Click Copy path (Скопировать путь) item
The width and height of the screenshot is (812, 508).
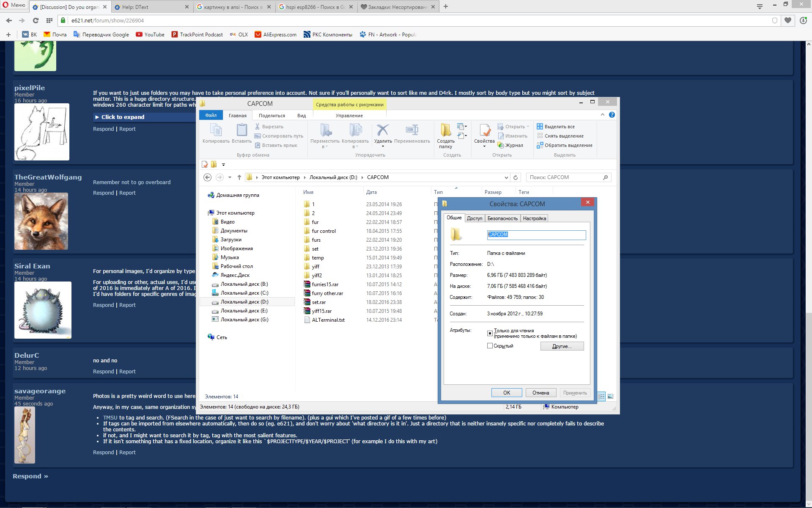(279, 136)
